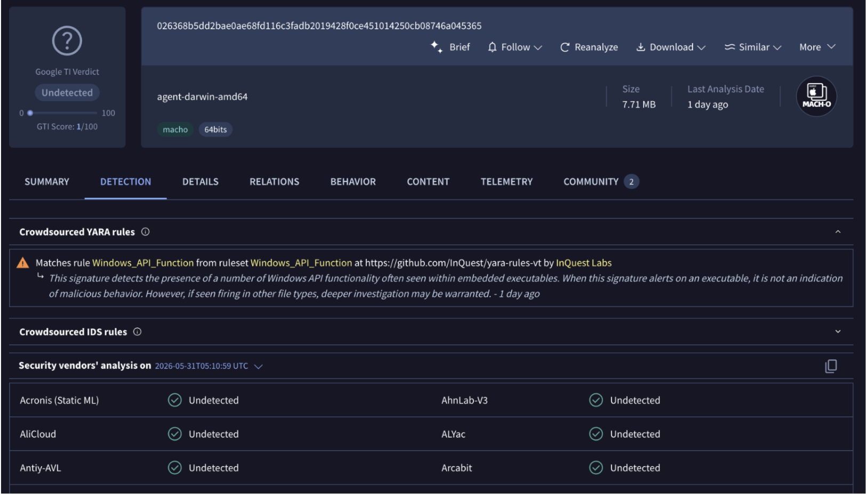This screenshot has height=498, width=868.
Task: Switch to the CONTENT tab
Action: [428, 182]
